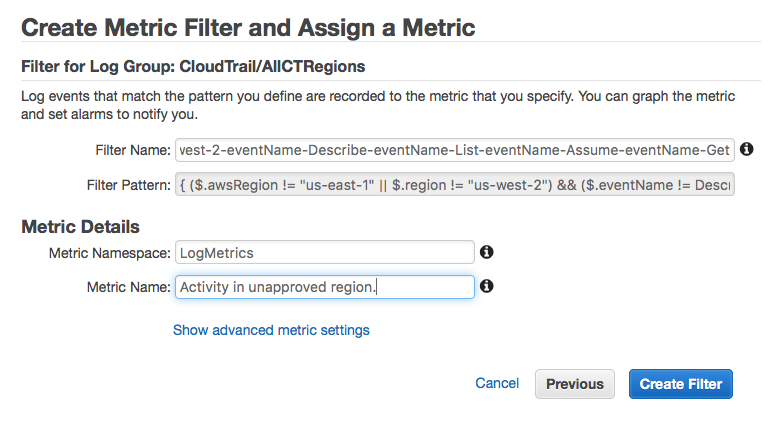Click the CloudTrail/AllCTRegions log group heading
Viewport: 776px width, 426px height.
193,66
